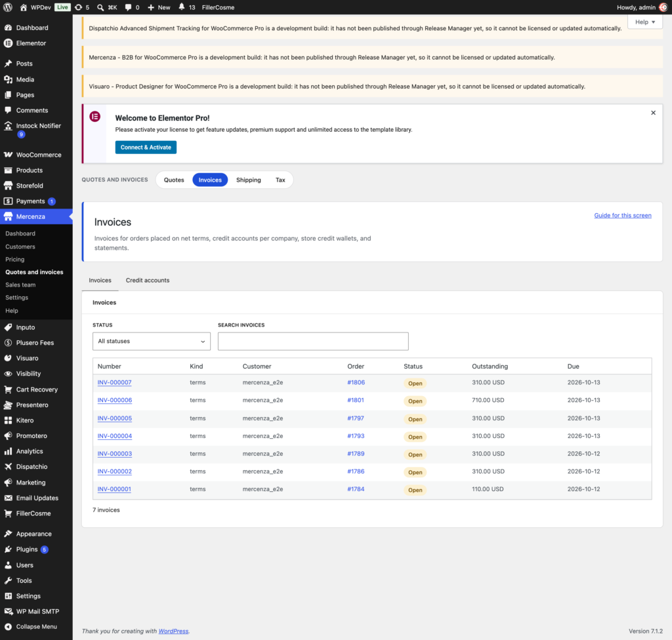Open Mercenza Settings submenu item

[16, 298]
